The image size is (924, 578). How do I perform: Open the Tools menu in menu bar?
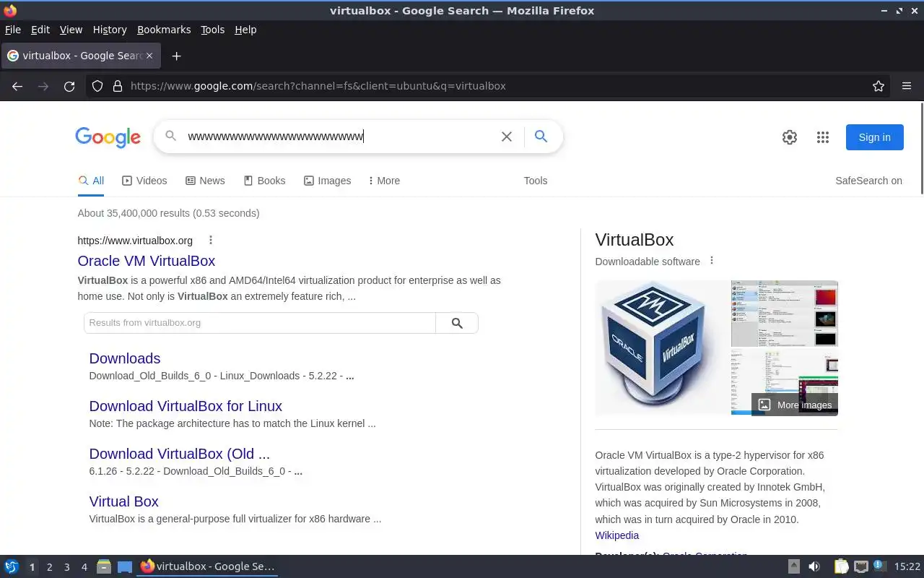coord(213,30)
